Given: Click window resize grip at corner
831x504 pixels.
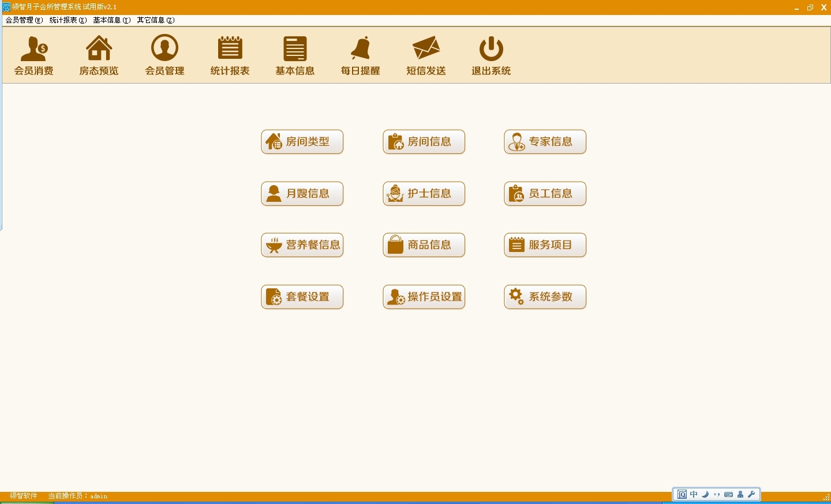Looking at the screenshot, I should click(x=826, y=497).
